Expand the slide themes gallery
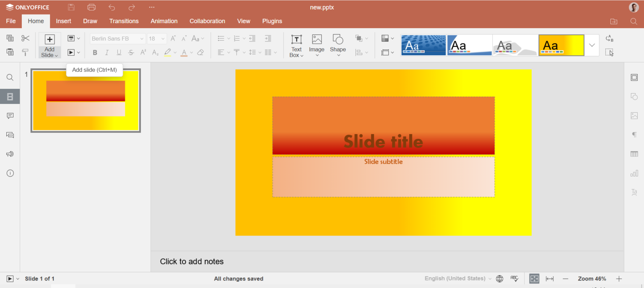Image resolution: width=644 pixels, height=288 pixels. pos(592,45)
